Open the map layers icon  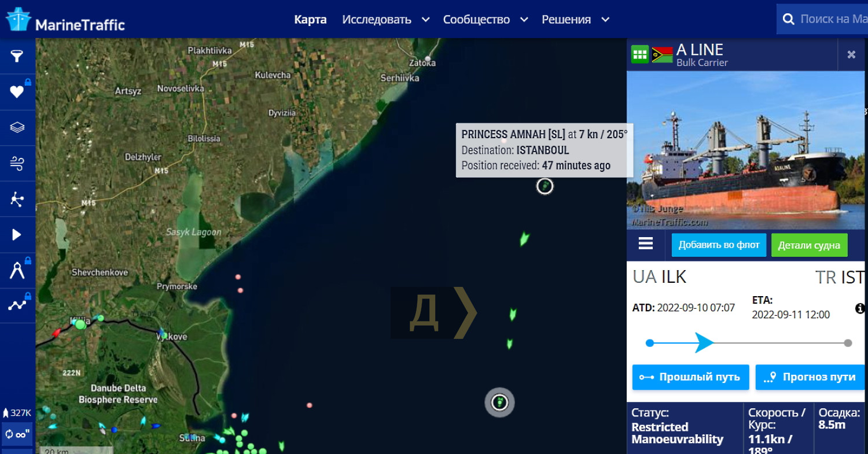click(17, 127)
